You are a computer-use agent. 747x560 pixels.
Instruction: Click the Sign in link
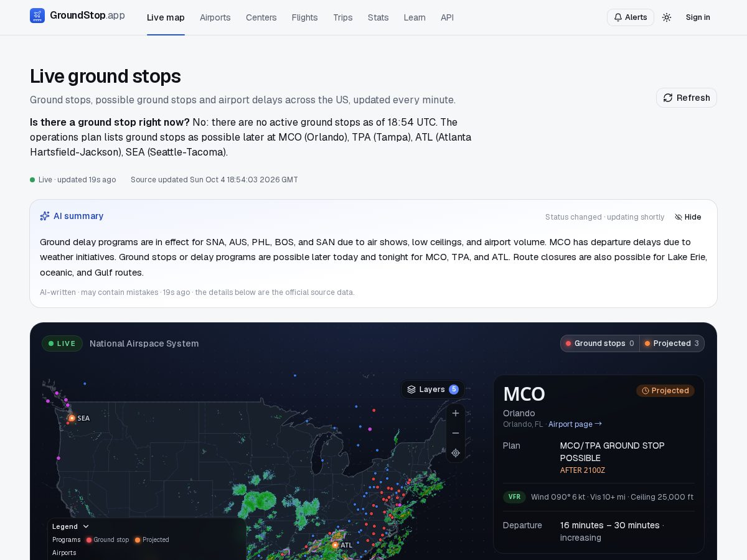point(698,17)
